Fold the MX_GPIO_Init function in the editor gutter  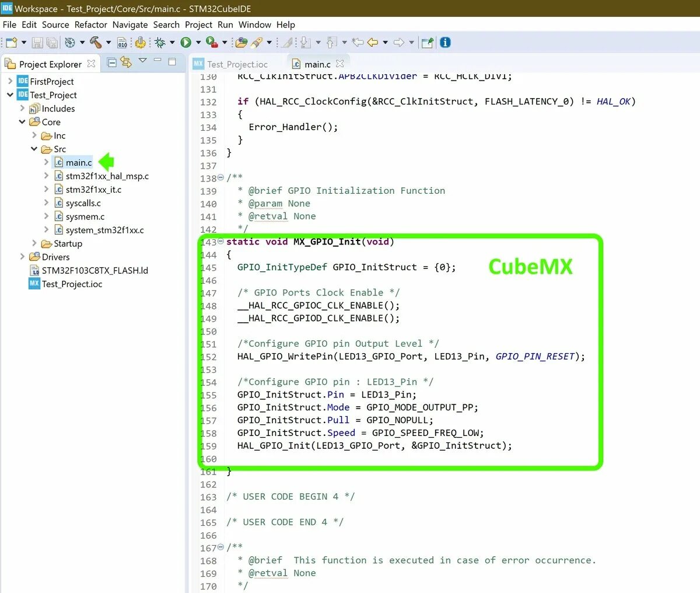point(220,242)
